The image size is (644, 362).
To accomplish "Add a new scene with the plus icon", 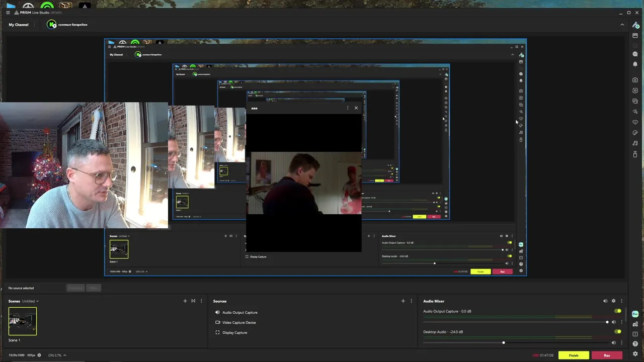I will point(185,301).
